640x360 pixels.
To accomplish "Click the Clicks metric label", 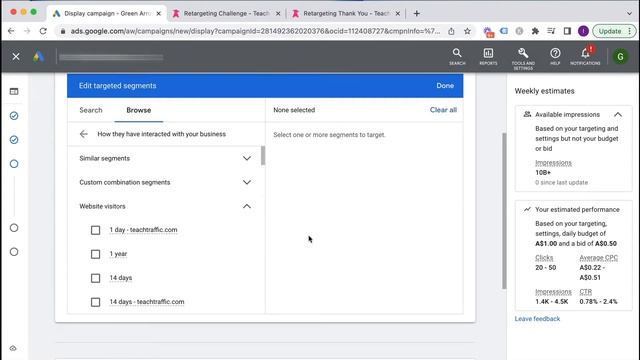I will (544, 258).
